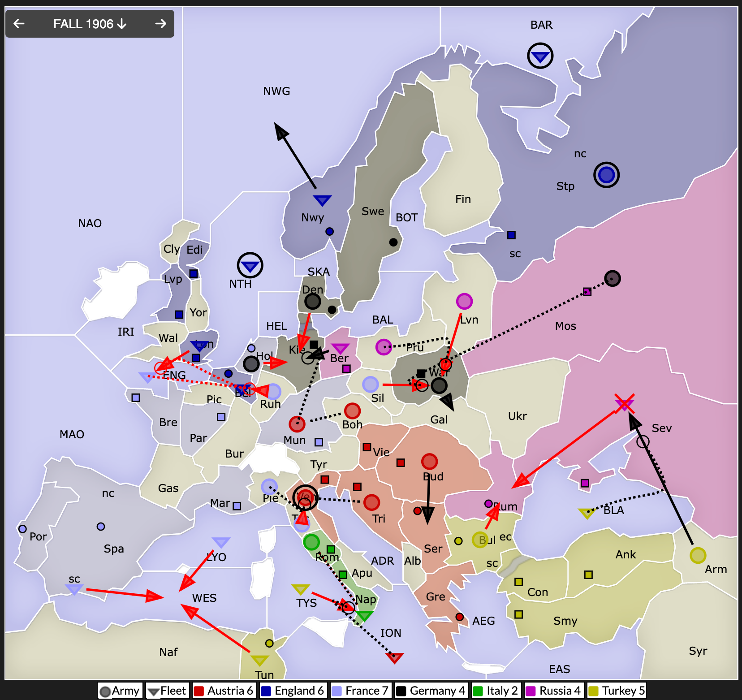Viewport: 742px width, 700px height.
Task: Click the English fleet in the Barents Sea
Action: (540, 56)
